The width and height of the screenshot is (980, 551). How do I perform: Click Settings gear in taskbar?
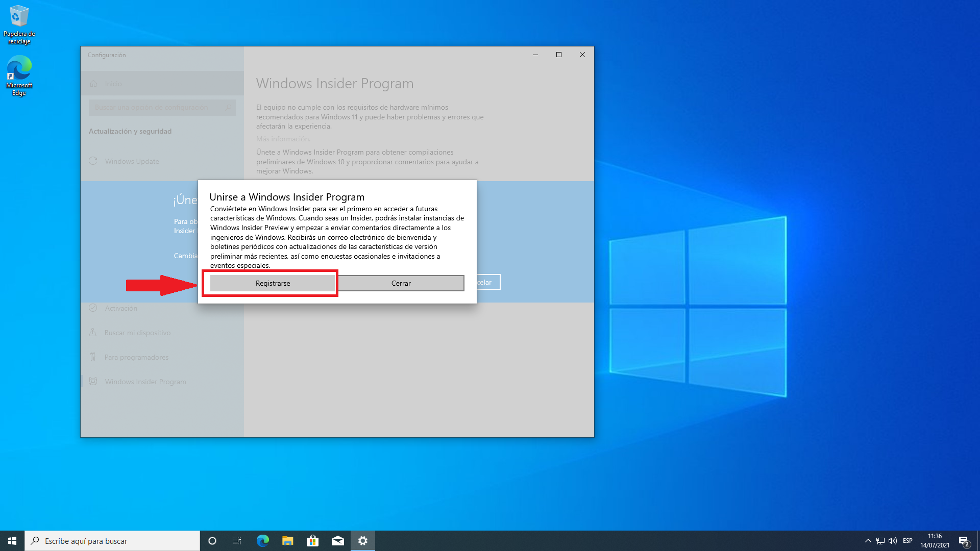click(362, 541)
